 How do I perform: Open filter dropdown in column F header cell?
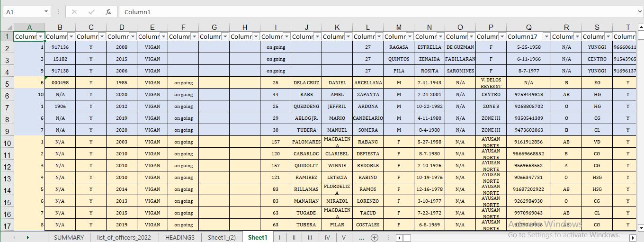click(x=194, y=36)
